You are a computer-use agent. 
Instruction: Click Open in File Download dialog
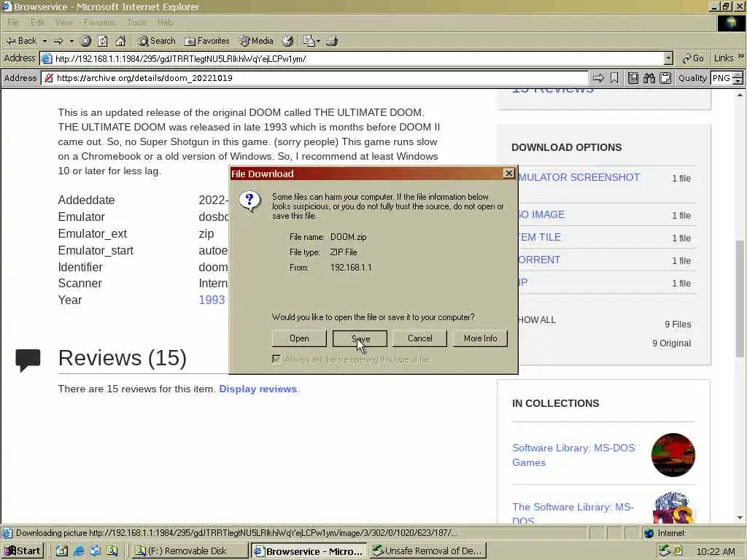[299, 338]
